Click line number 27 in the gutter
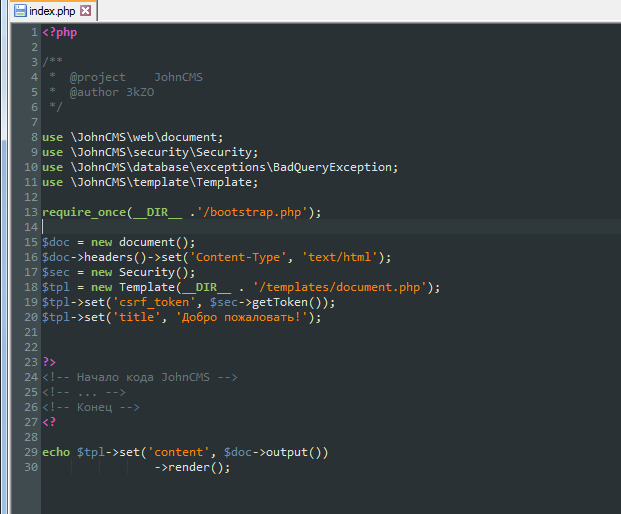The height and width of the screenshot is (514, 621). 31,422
